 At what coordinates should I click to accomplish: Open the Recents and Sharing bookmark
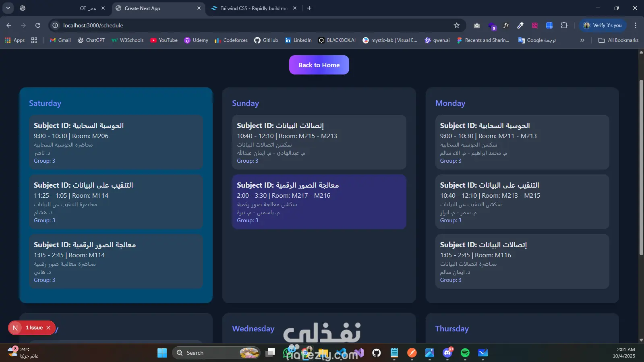(483, 40)
